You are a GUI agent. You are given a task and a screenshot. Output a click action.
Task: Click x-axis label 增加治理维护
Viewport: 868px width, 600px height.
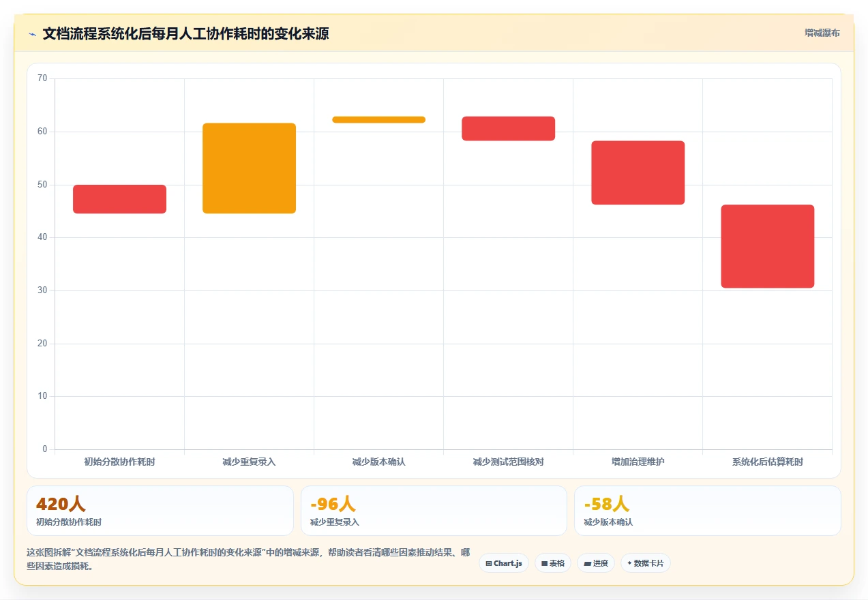(638, 462)
